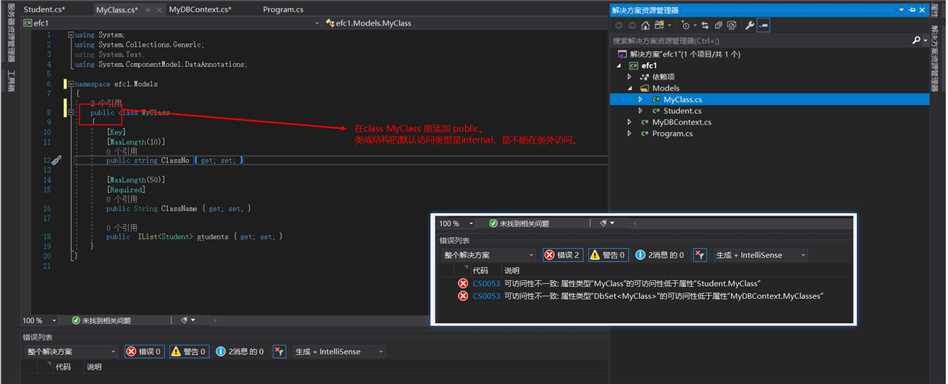Open CS0053 link for Student.MyClass error
This screenshot has height=384, width=948.
pos(486,284)
